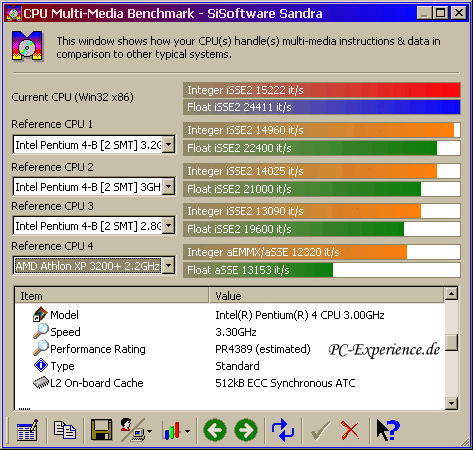Expand the Reference CPU 1 dropdown
473x450 pixels.
pos(169,145)
